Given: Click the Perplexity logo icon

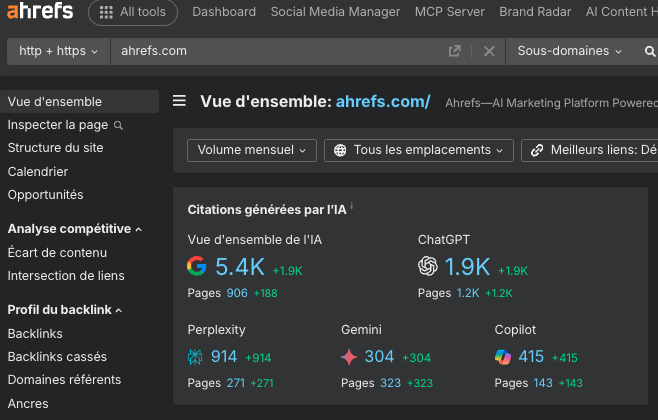Looking at the screenshot, I should click(x=197, y=357).
